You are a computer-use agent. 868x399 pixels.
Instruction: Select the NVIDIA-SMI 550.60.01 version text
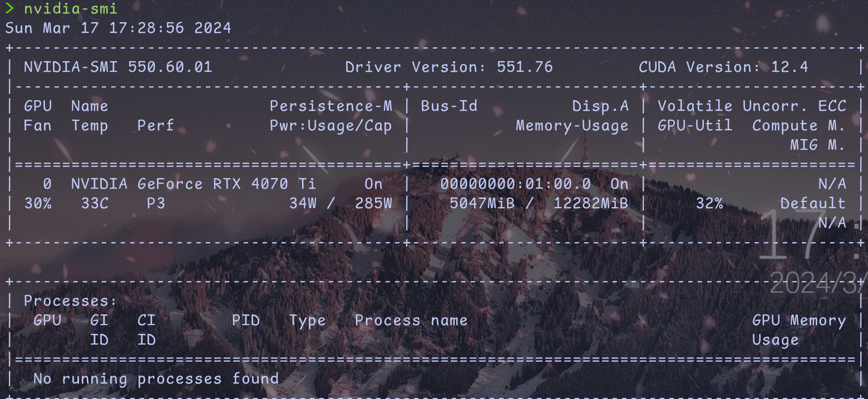118,67
